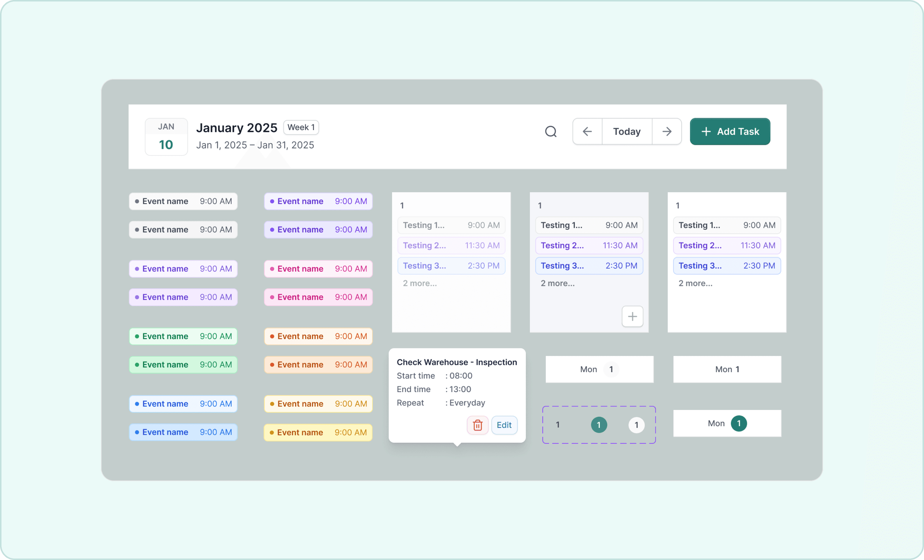Image resolution: width=924 pixels, height=560 pixels.
Task: Expand '2 more...' in the middle day cell
Action: coord(558,283)
